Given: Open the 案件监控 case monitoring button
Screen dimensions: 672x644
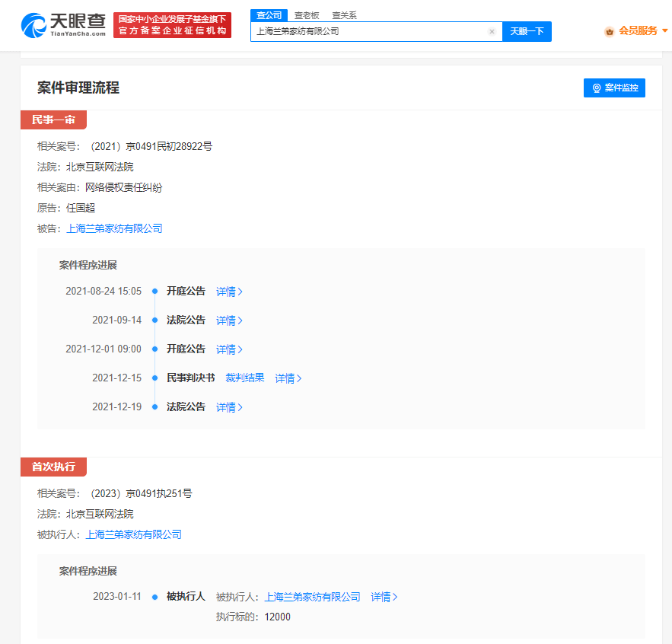Looking at the screenshot, I should [614, 88].
